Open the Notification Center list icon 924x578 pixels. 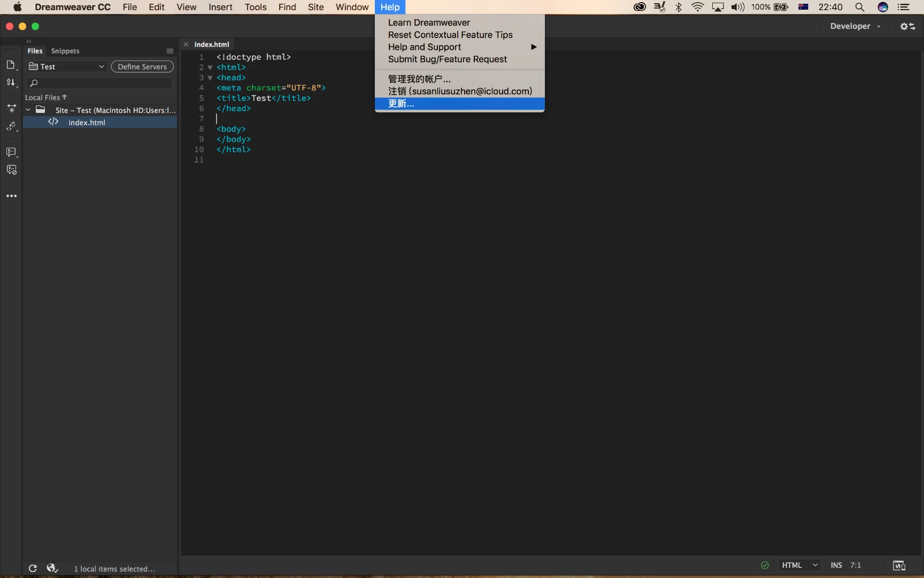904,7
